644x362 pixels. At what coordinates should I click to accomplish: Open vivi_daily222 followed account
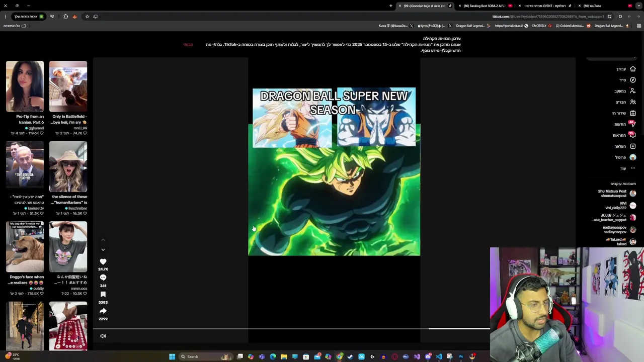[620, 206]
